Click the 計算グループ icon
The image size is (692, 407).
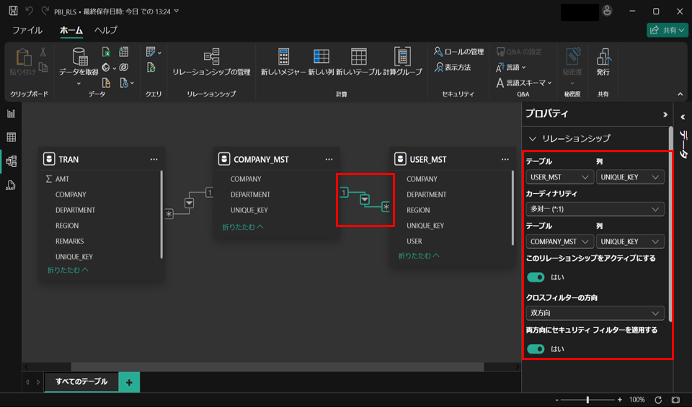tap(401, 61)
